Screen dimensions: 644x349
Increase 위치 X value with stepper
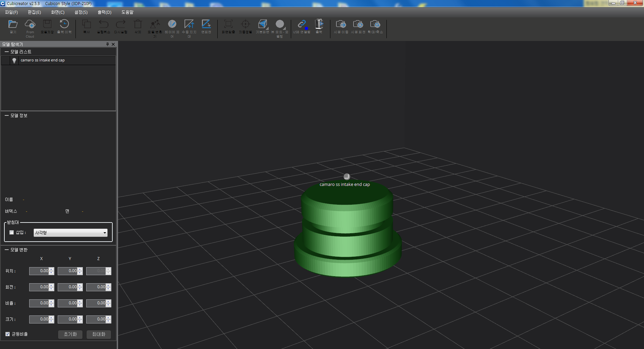click(x=51, y=269)
